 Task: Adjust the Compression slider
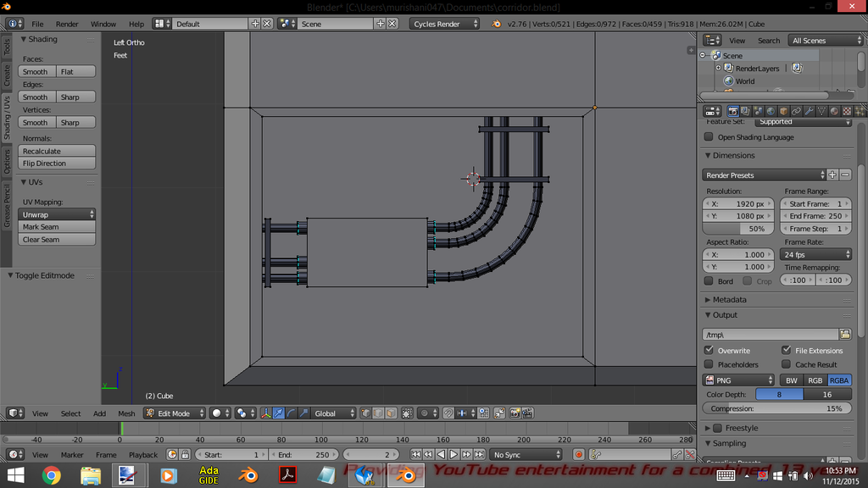(x=777, y=408)
